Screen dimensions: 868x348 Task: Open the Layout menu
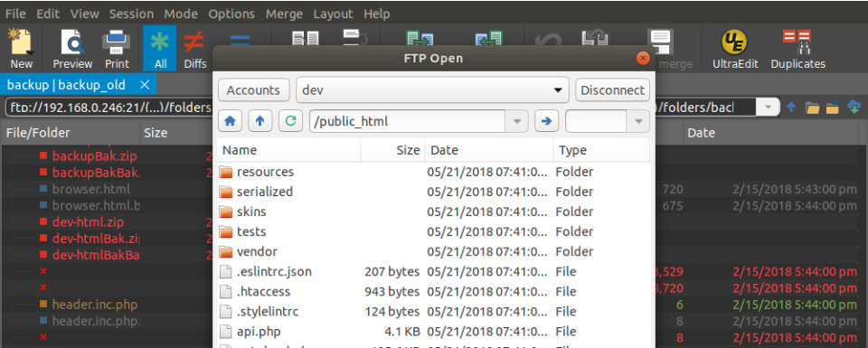(334, 14)
